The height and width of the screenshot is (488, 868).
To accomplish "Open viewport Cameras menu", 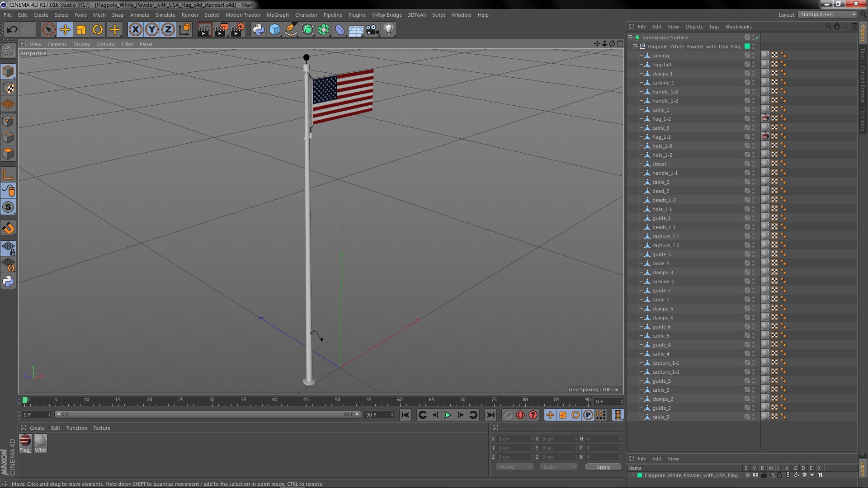I will tap(57, 44).
